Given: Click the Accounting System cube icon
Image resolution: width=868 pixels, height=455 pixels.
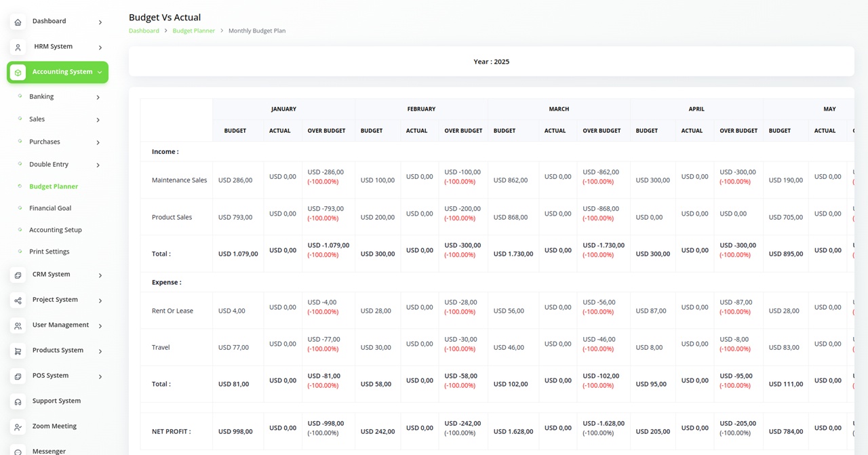Looking at the screenshot, I should 18,73.
